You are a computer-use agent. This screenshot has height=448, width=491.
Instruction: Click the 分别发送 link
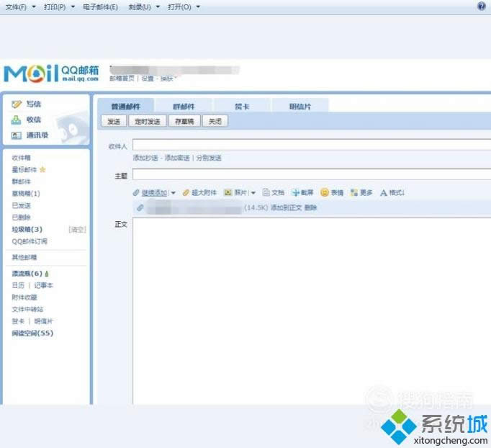tap(209, 158)
